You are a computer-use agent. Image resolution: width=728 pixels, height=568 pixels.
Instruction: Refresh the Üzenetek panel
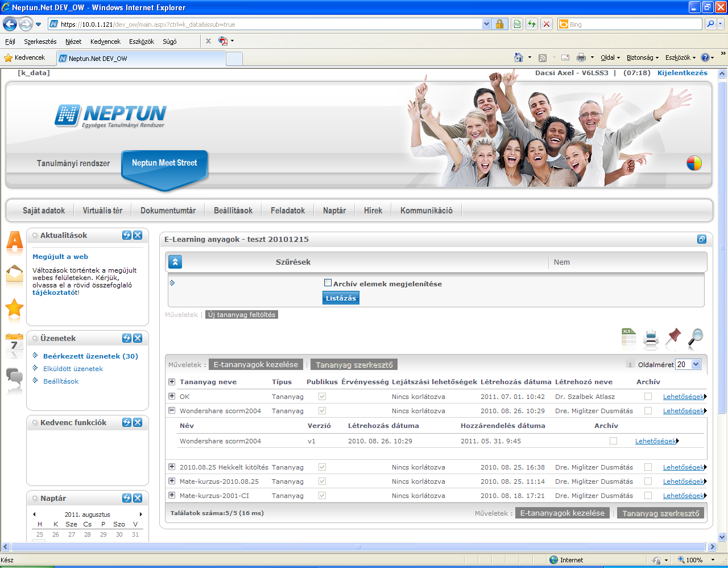[x=127, y=338]
